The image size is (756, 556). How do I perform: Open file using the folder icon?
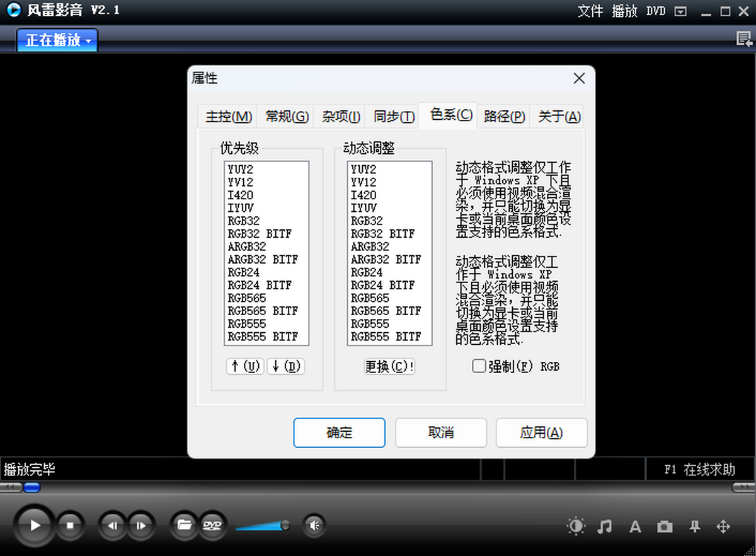(184, 524)
